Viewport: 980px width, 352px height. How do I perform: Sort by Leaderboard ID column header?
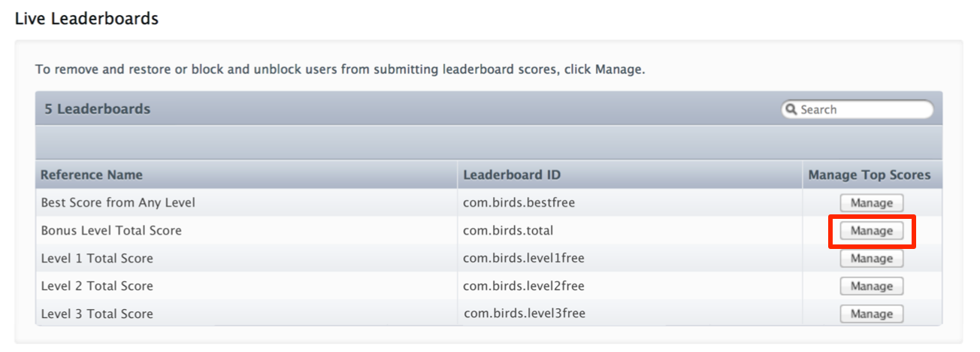click(630, 174)
